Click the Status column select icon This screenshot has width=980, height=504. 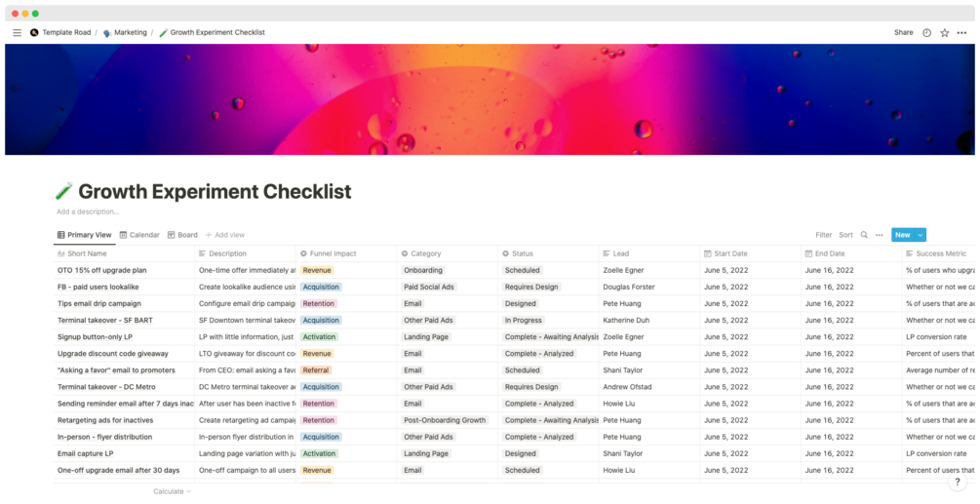506,253
